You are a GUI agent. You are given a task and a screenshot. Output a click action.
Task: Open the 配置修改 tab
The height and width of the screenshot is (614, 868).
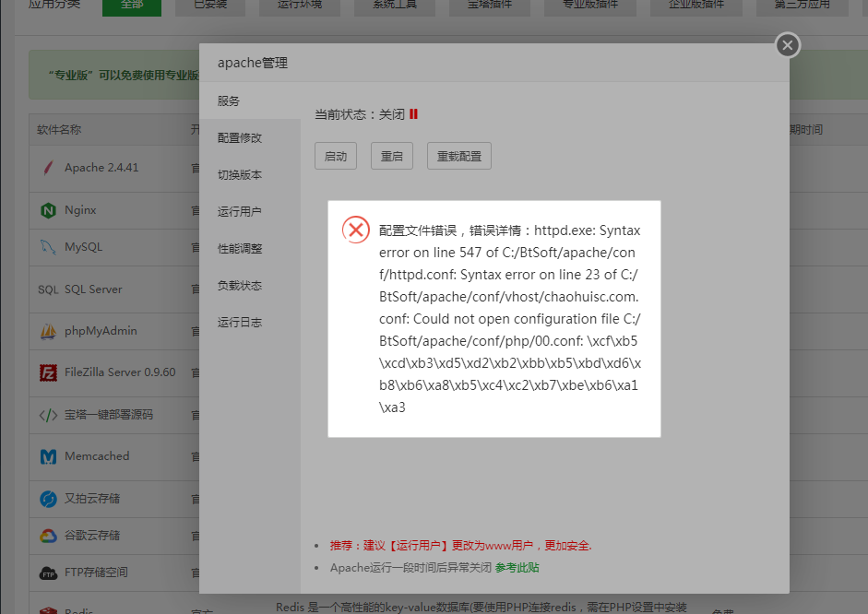(x=250, y=137)
